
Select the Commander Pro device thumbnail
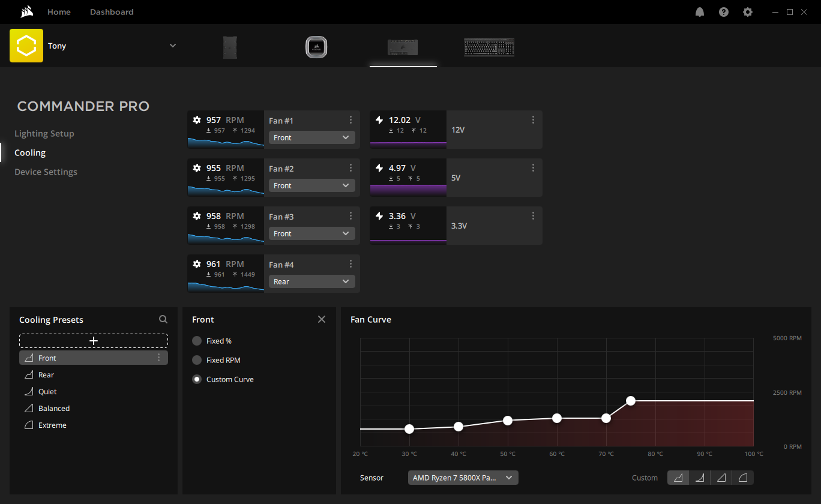pyautogui.click(x=403, y=47)
